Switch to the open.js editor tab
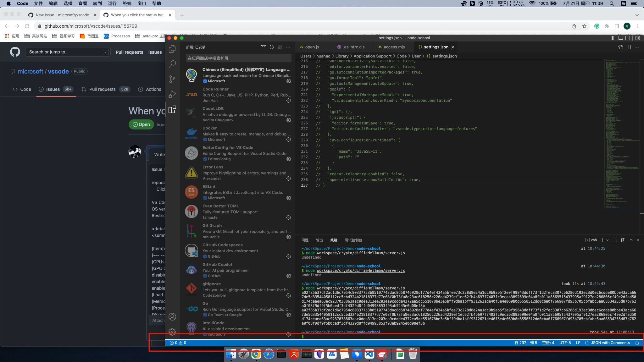644x362 pixels. pos(312,47)
